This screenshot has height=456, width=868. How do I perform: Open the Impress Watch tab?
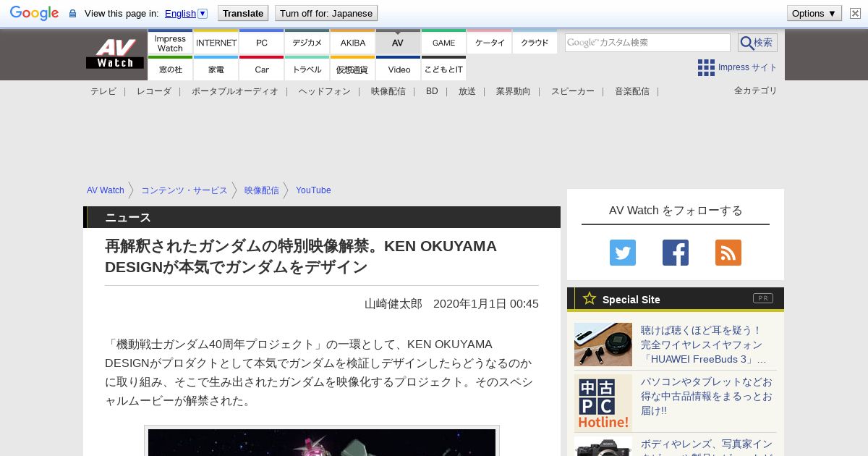point(170,42)
